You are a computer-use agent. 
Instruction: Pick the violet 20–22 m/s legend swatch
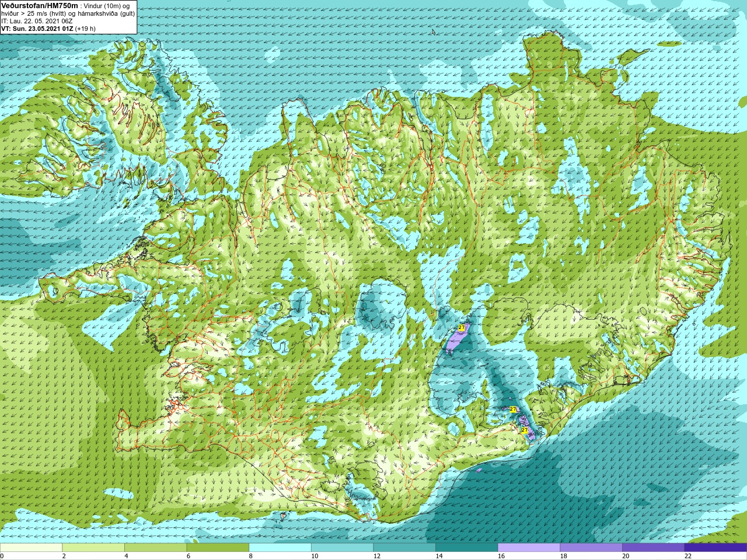pos(653,547)
